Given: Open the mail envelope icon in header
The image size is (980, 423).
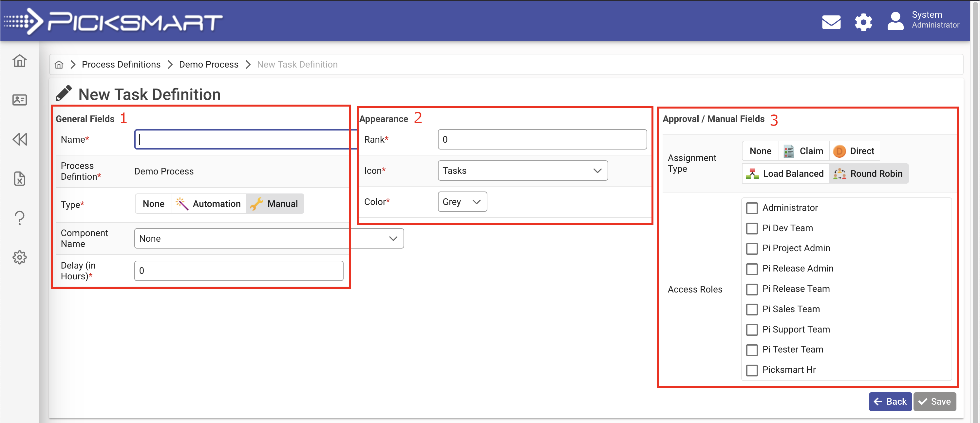Looking at the screenshot, I should point(831,22).
